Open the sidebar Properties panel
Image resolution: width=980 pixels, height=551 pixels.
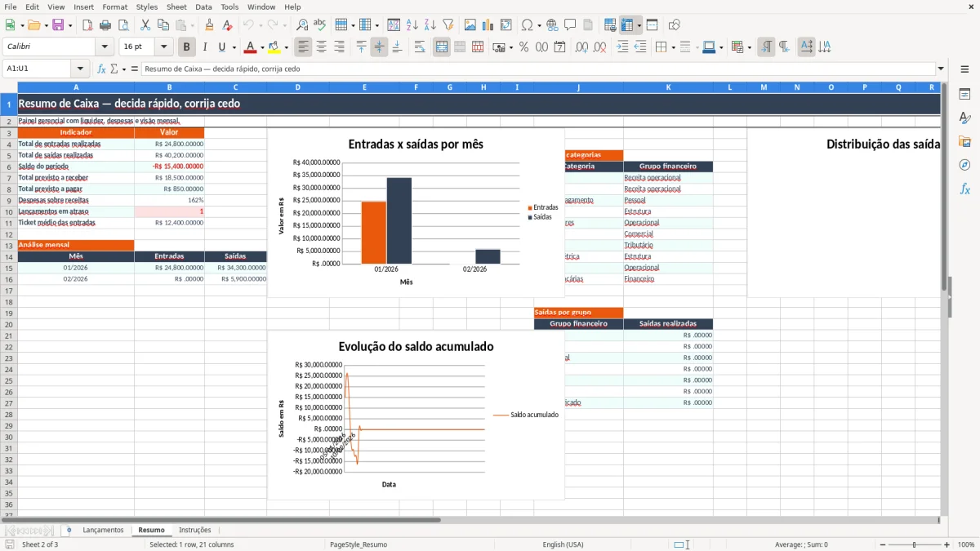(x=964, y=95)
